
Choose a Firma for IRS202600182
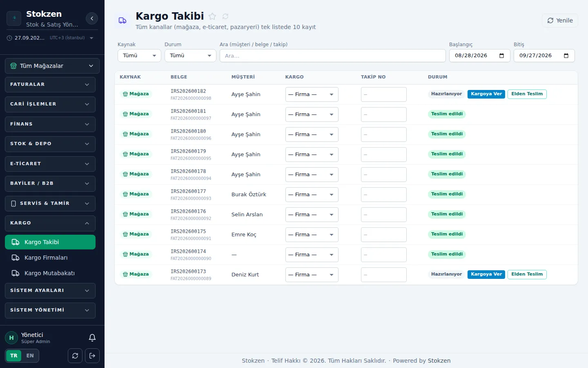click(x=312, y=94)
